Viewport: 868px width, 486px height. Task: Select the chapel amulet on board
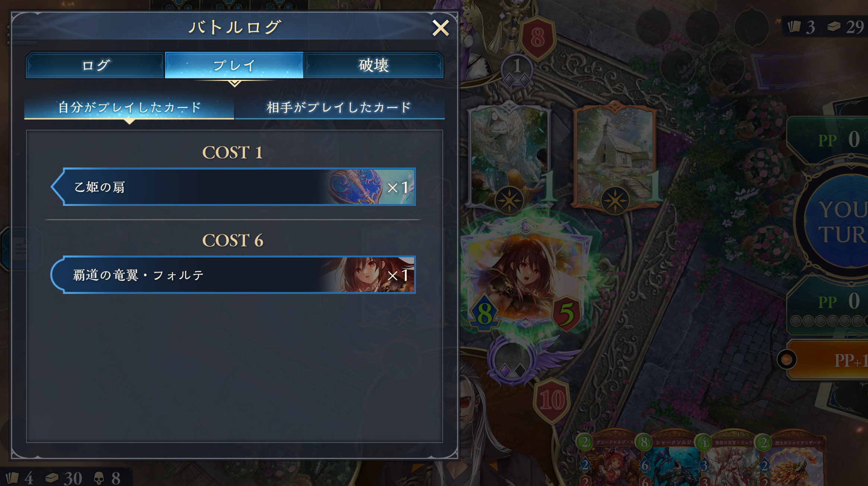(x=615, y=157)
